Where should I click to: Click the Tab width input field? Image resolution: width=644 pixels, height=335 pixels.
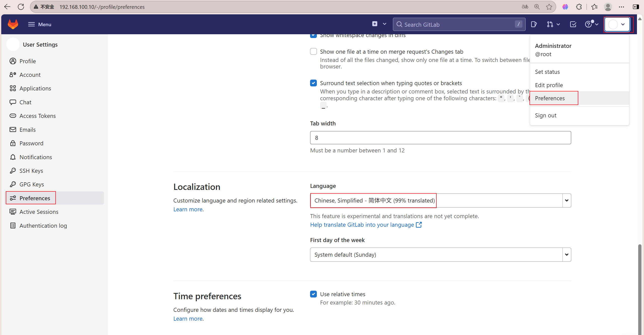point(440,138)
